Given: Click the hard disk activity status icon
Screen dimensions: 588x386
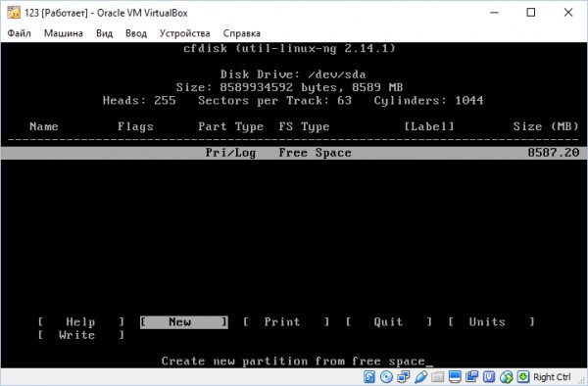Looking at the screenshot, I should tap(369, 376).
